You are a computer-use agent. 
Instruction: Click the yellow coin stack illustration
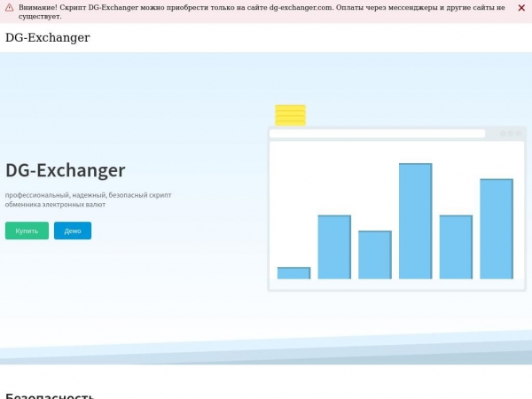point(291,115)
